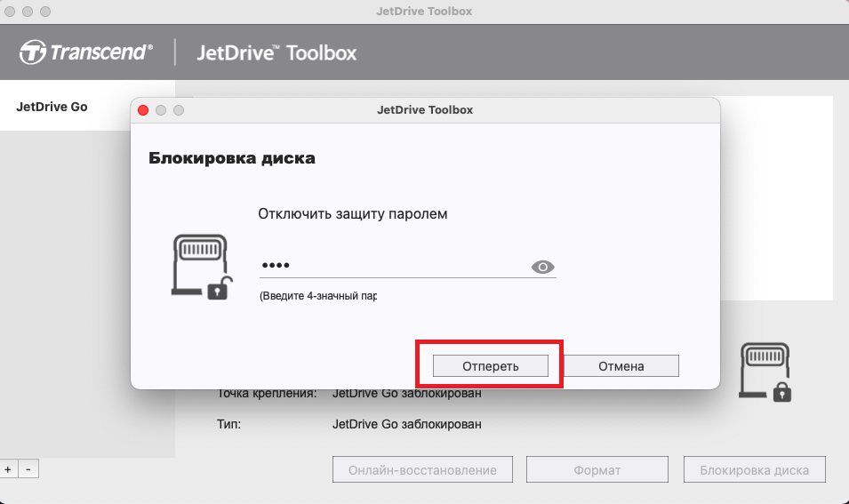Click the Формат button
Viewport: 849px width, 504px height.
click(x=597, y=470)
